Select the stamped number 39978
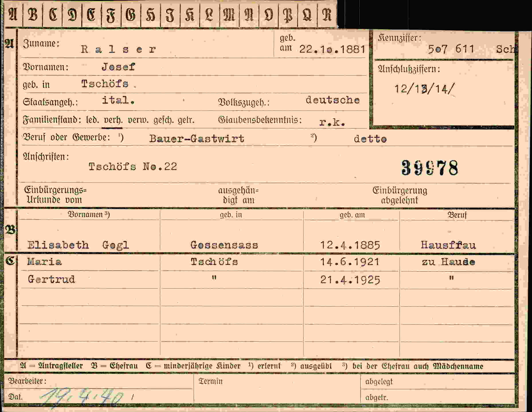 430,168
